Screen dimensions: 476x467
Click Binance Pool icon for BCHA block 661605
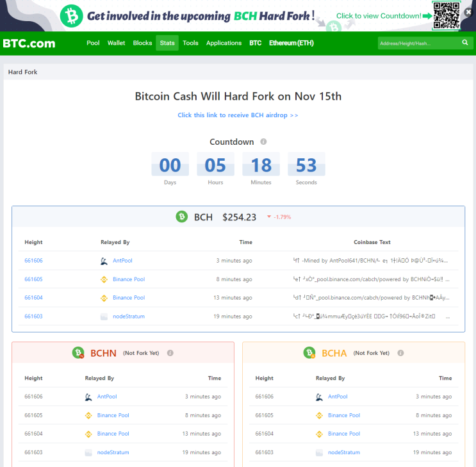(319, 415)
